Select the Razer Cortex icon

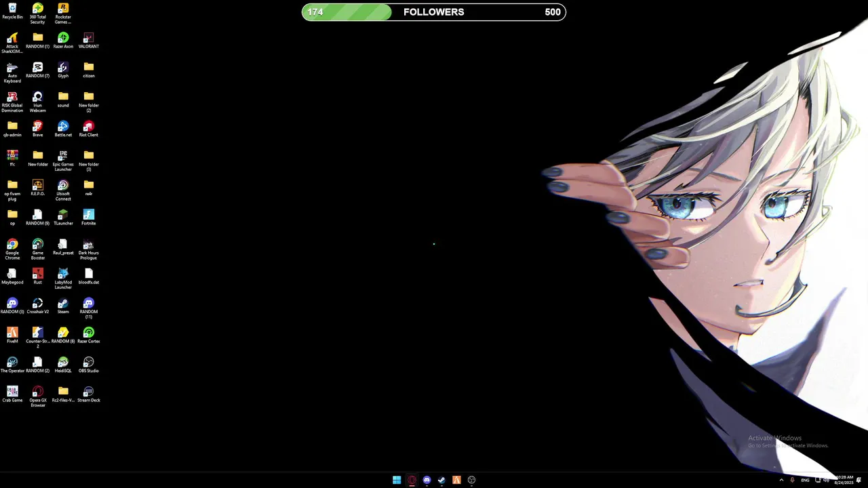tap(88, 335)
